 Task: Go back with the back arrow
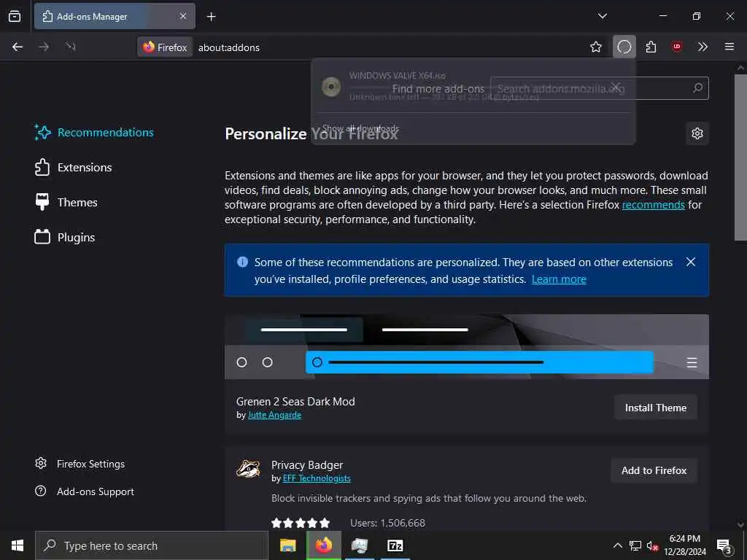(x=18, y=47)
